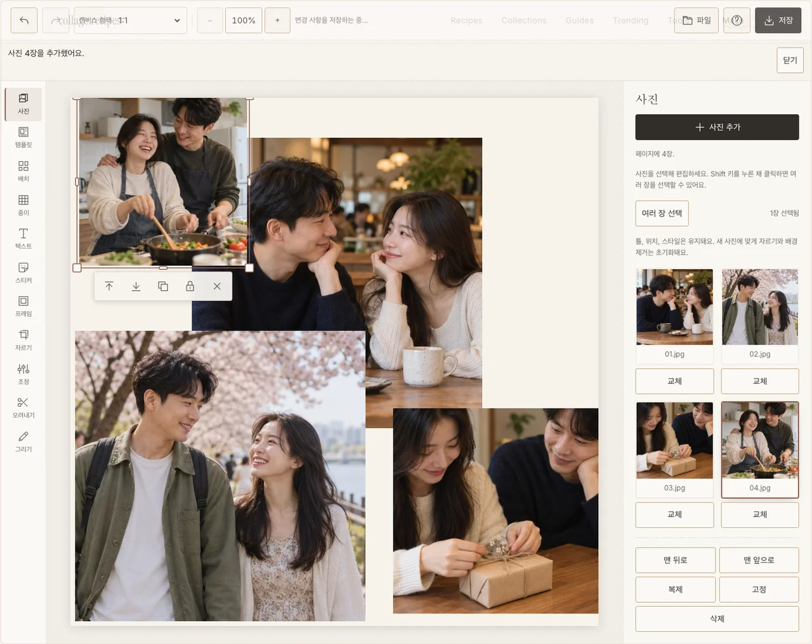
Task: Open the 사진 tool in the sidebar
Action: [x=23, y=104]
